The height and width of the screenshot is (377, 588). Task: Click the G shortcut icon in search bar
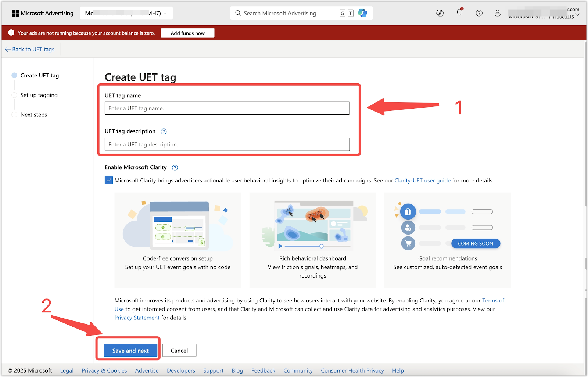click(342, 13)
